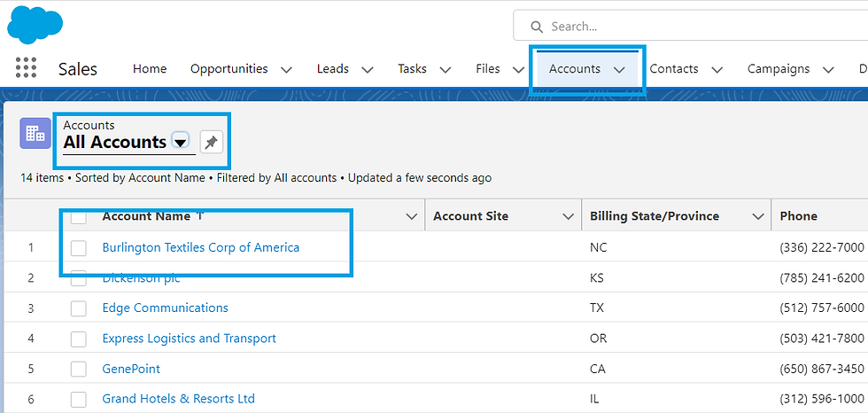Open Burlington Textiles Corp of America account
This screenshot has height=413, width=868.
(201, 247)
